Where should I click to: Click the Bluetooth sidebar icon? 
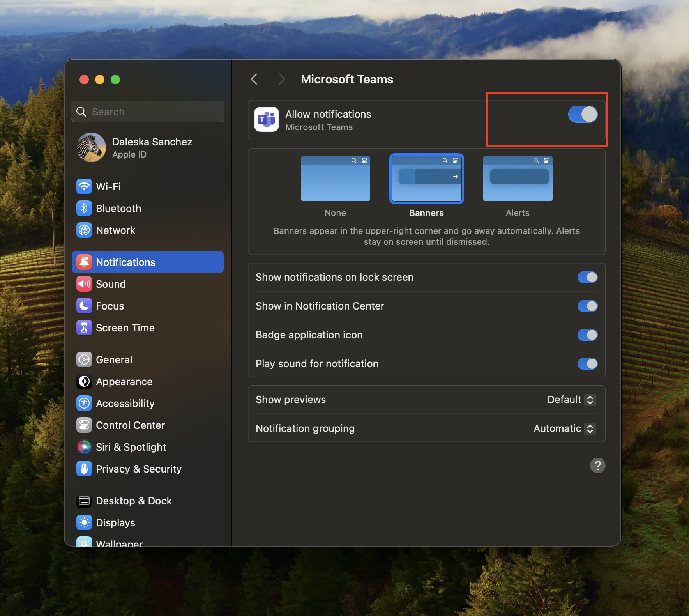click(84, 208)
